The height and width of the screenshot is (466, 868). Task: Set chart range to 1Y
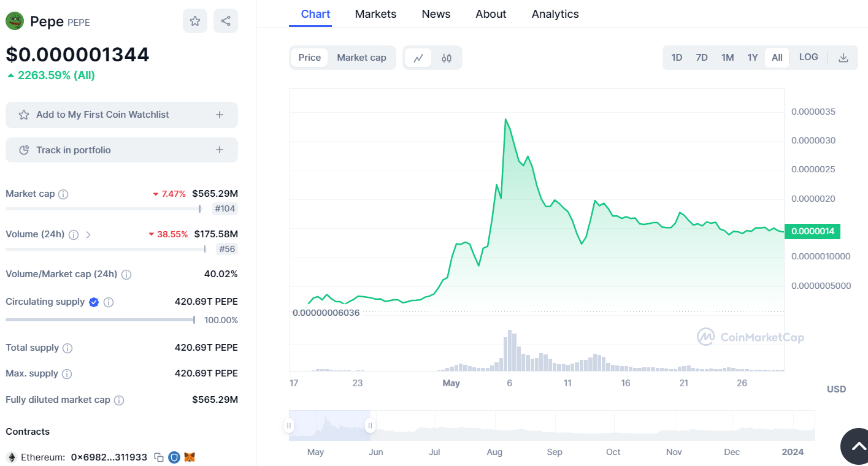point(753,58)
